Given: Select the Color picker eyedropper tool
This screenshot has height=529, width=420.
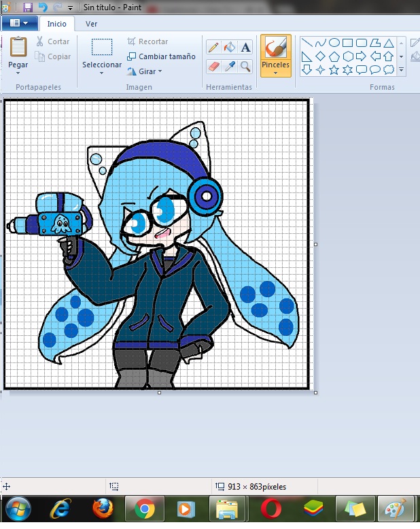Looking at the screenshot, I should (x=230, y=67).
